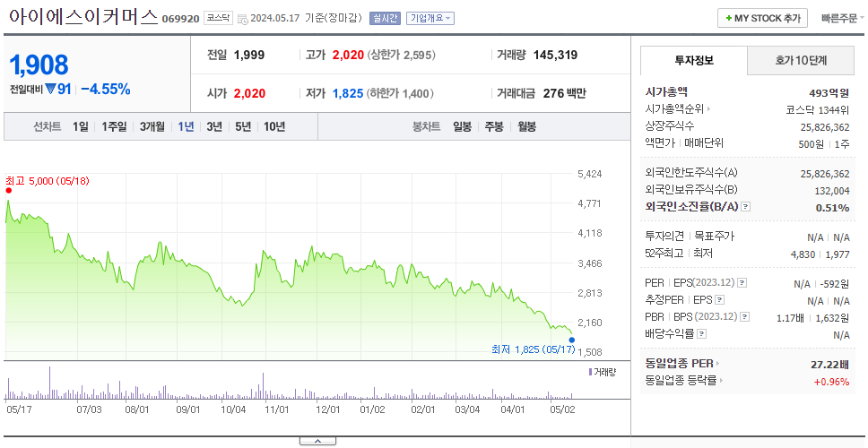The width and height of the screenshot is (868, 448).
Task: Click help icon beside 외국인소진율(B/A)
Action: click(x=746, y=207)
